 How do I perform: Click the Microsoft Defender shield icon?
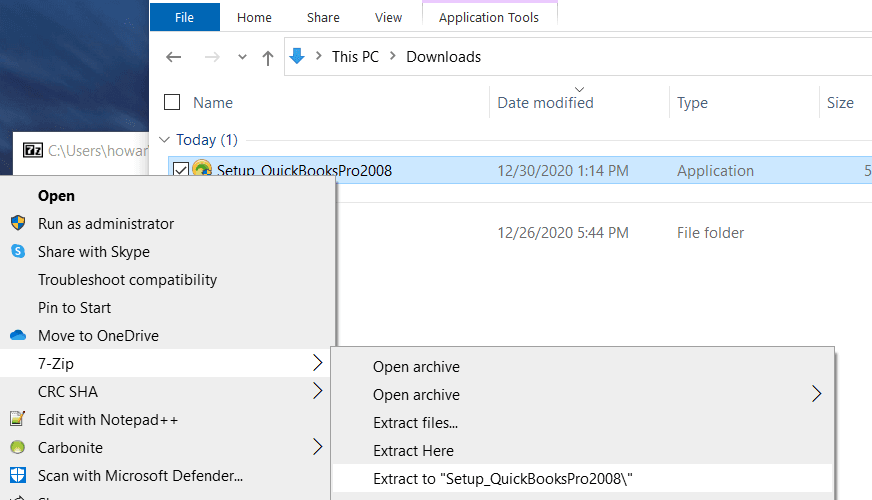click(18, 475)
